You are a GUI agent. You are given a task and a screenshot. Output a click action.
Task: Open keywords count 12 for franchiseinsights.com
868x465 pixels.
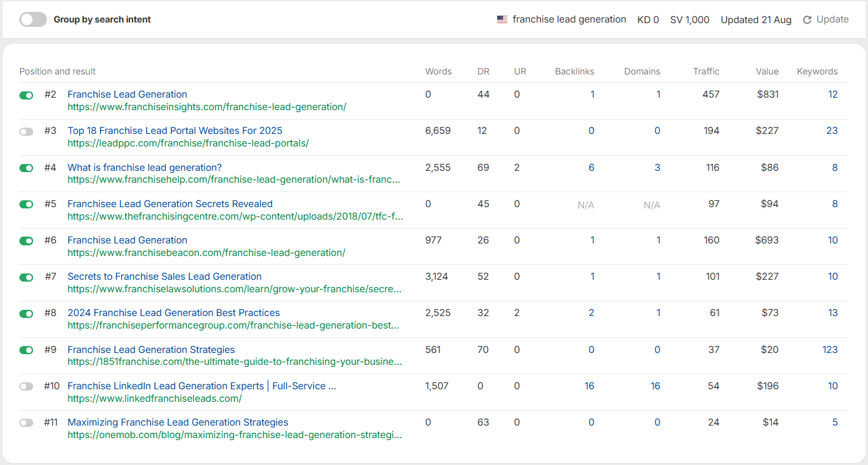click(x=833, y=95)
